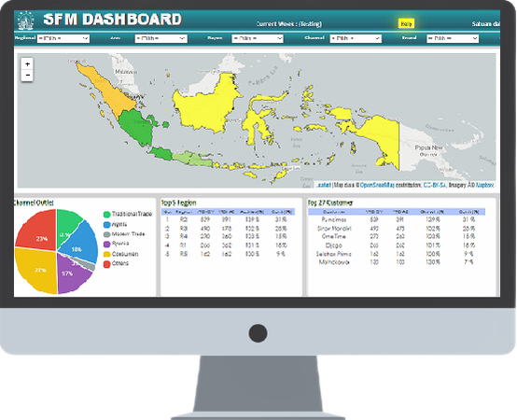Image resolution: width=517 pixels, height=420 pixels.
Task: Click the green Traditional Trade legend marker
Action: 106,215
